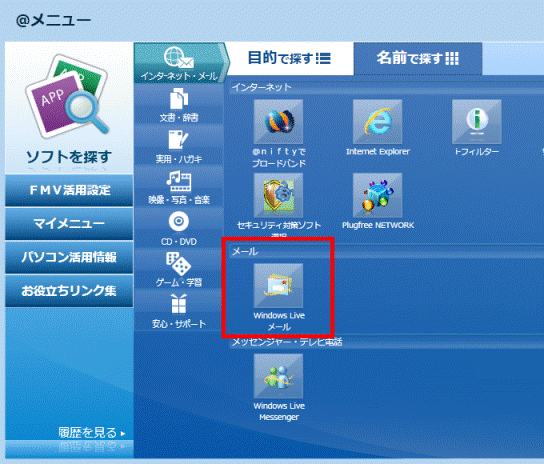
Task: Select 実用・ハガキ category
Action: (179, 146)
